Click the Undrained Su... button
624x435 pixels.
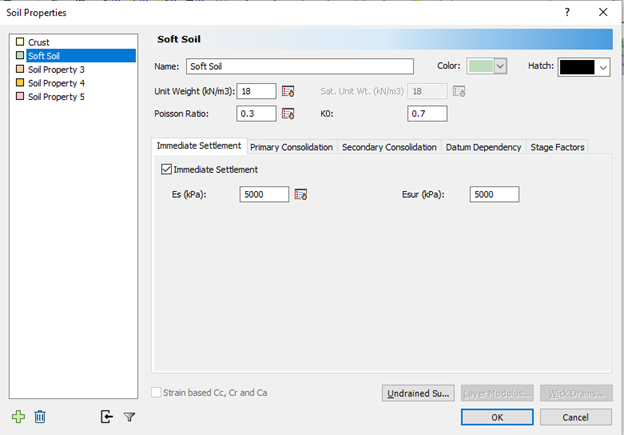418,393
